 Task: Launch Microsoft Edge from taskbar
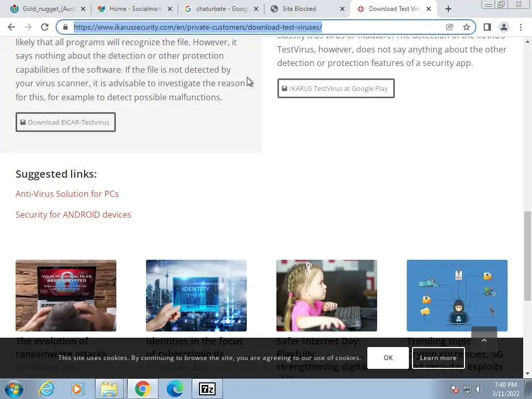point(175,389)
